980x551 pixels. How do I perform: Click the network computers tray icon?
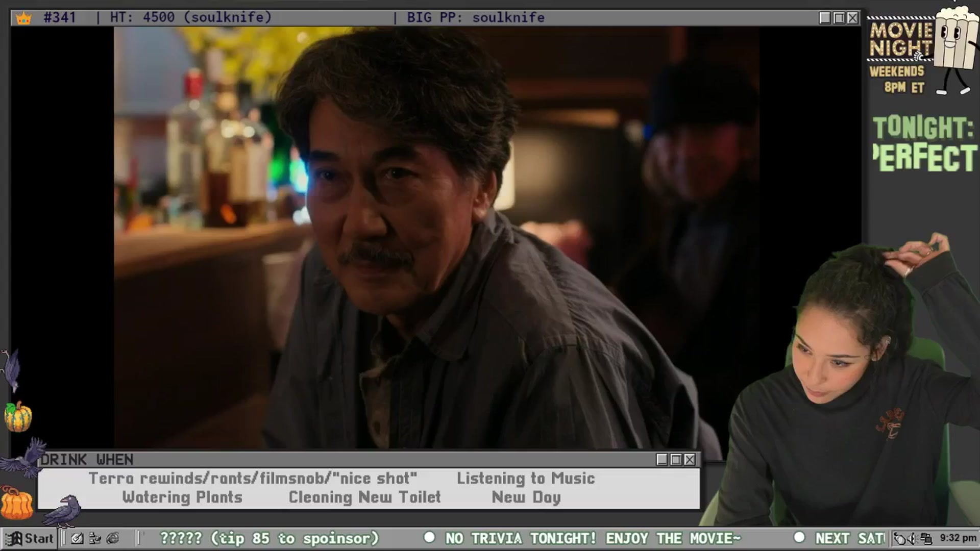pyautogui.click(x=926, y=538)
